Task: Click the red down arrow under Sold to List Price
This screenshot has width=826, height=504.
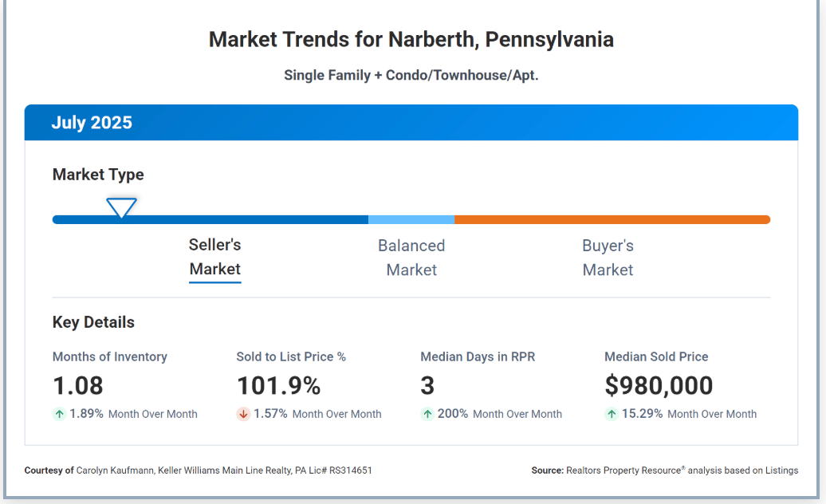Action: click(243, 414)
